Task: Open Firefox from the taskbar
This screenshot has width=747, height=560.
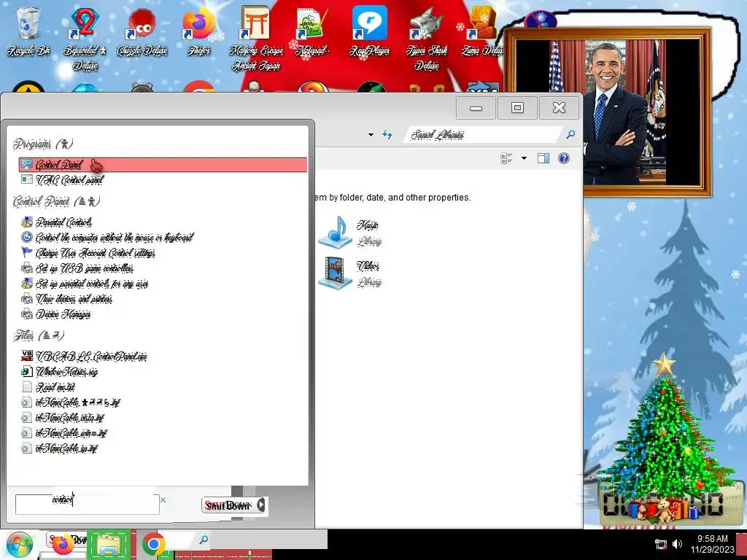Action: (63, 544)
